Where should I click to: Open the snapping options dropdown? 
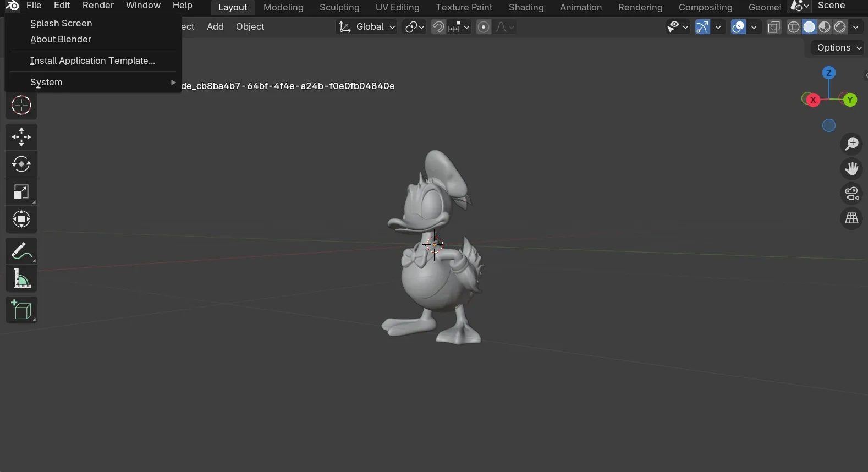[459, 27]
